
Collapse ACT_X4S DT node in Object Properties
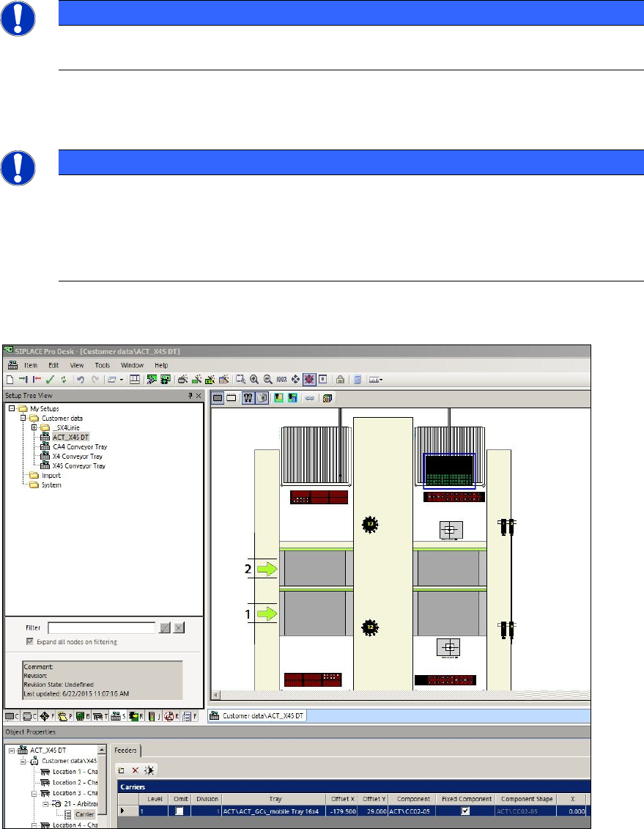(12, 751)
